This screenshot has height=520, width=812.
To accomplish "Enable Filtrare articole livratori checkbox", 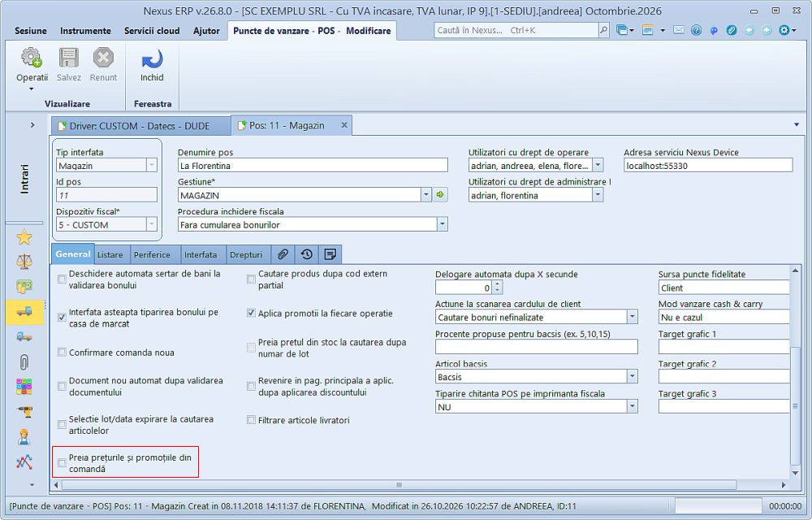I will (x=251, y=420).
